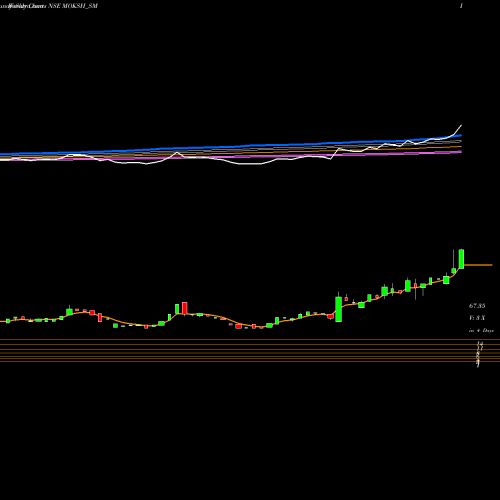Click the NSE MOKSH_SM chart title
The width and height of the screenshot is (500, 500).
click(73, 6)
